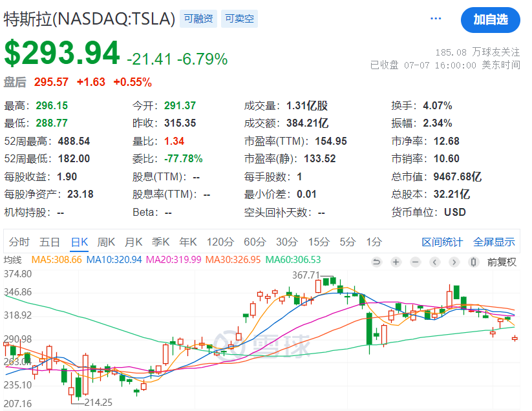Open the three-dot more options menu
Viewport: 532px width, 411px height.
[435, 19]
